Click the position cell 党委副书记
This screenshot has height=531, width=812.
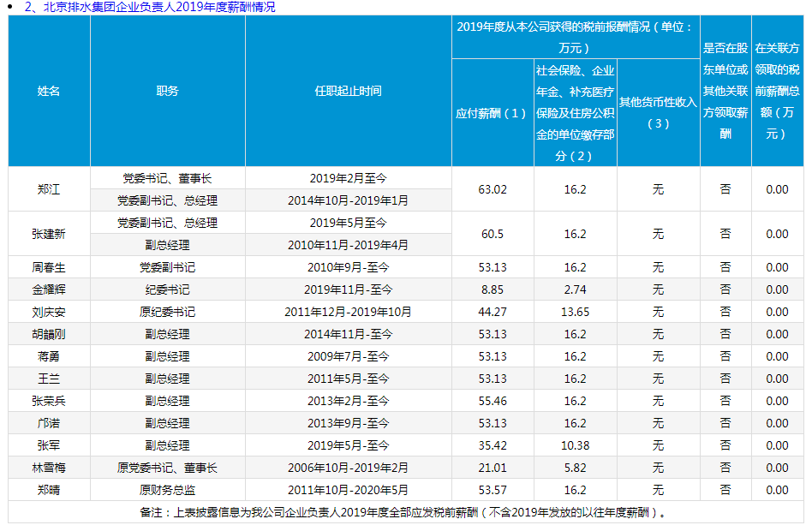tap(167, 268)
